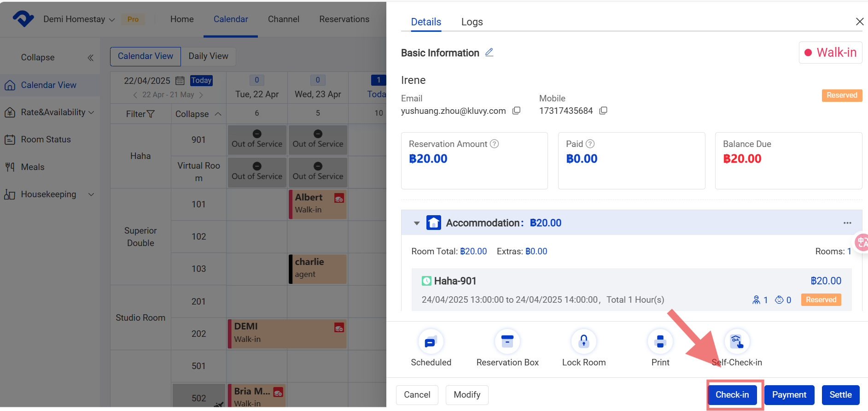This screenshot has width=868, height=411.
Task: Click the Lock Room icon
Action: click(x=583, y=342)
